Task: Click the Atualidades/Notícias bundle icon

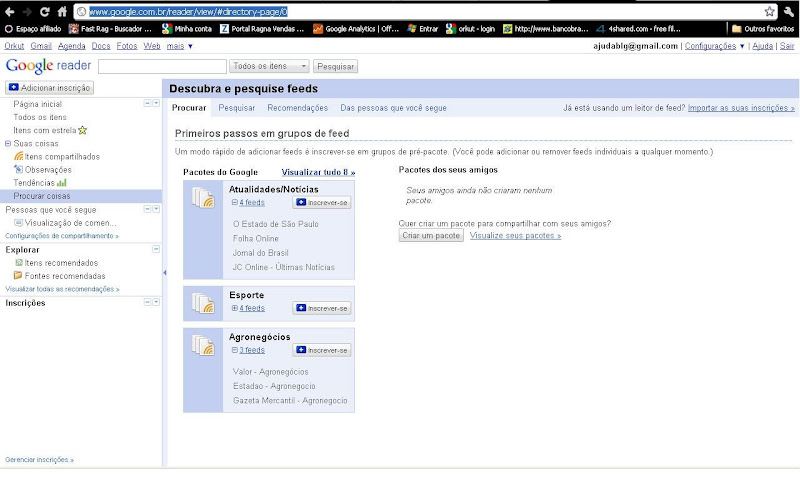Action: point(203,198)
